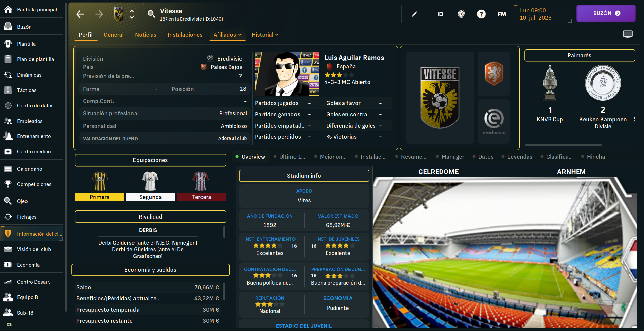Open the FM menu icon
The width and height of the screenshot is (644, 331).
[502, 14]
